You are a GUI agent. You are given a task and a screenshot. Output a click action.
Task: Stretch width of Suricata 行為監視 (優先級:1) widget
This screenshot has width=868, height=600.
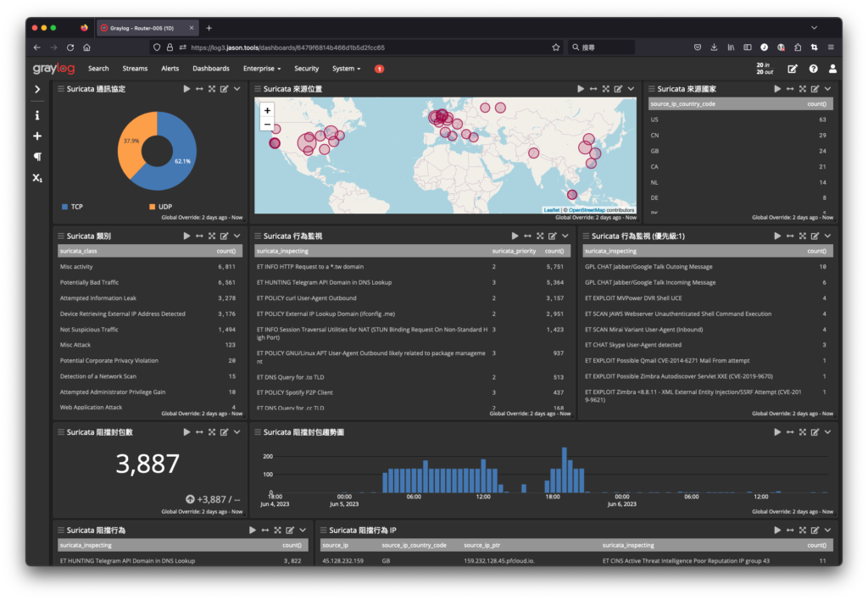point(790,236)
